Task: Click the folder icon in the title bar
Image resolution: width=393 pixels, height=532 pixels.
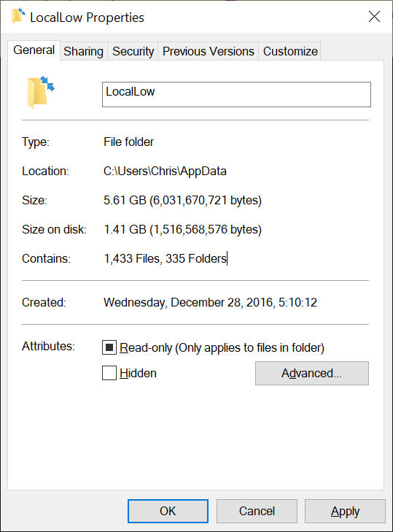Action: pos(18,16)
